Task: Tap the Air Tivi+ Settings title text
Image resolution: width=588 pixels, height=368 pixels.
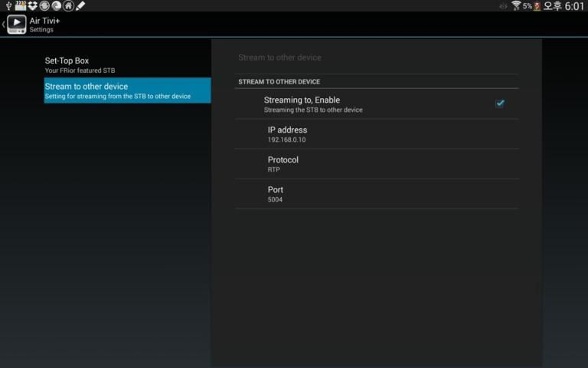Action: tap(44, 25)
